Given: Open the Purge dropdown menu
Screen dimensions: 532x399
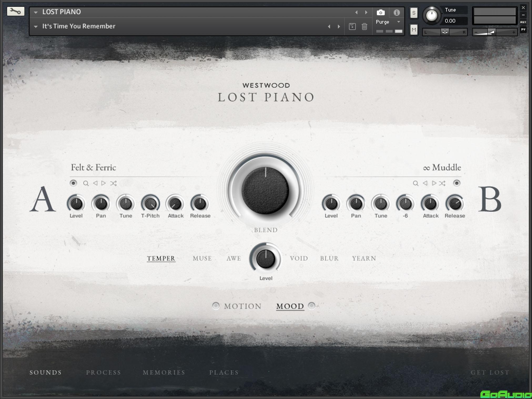Looking at the screenshot, I should [x=387, y=22].
